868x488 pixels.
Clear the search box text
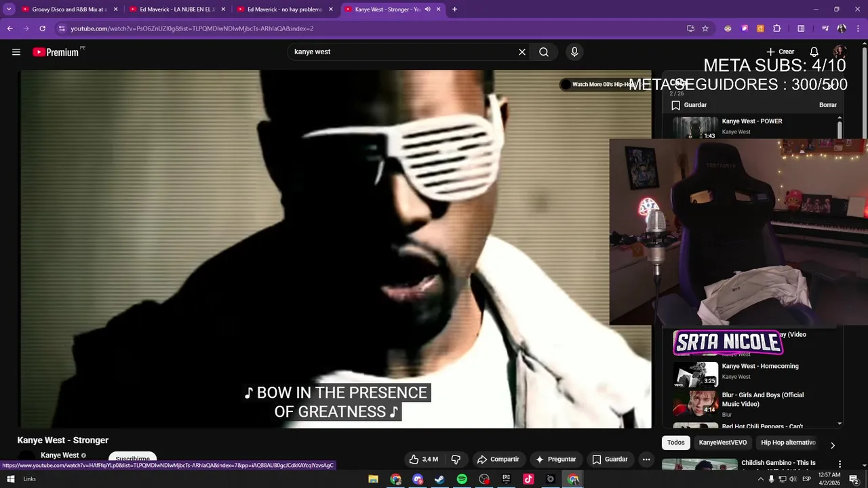[x=522, y=52]
